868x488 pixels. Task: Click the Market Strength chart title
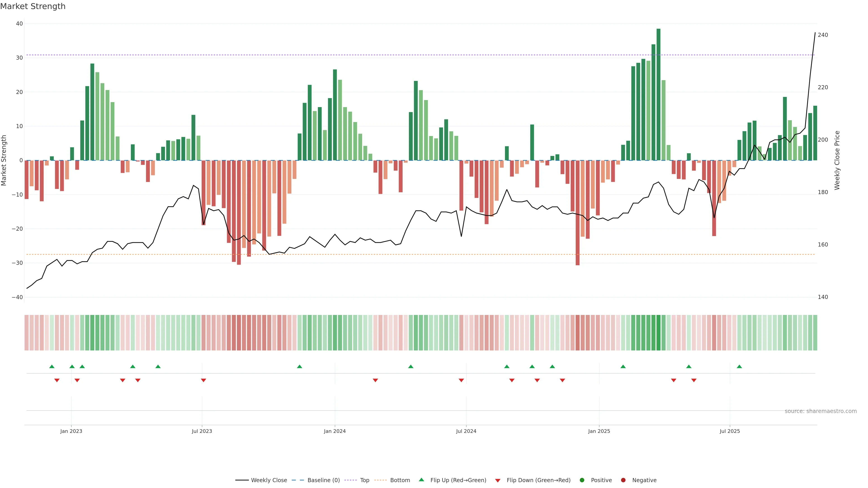point(33,6)
